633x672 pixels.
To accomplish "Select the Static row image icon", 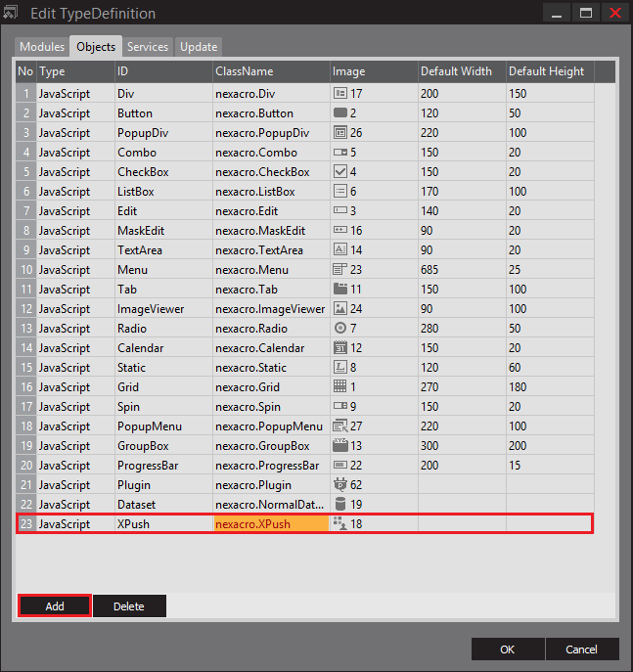I will pos(339,368).
